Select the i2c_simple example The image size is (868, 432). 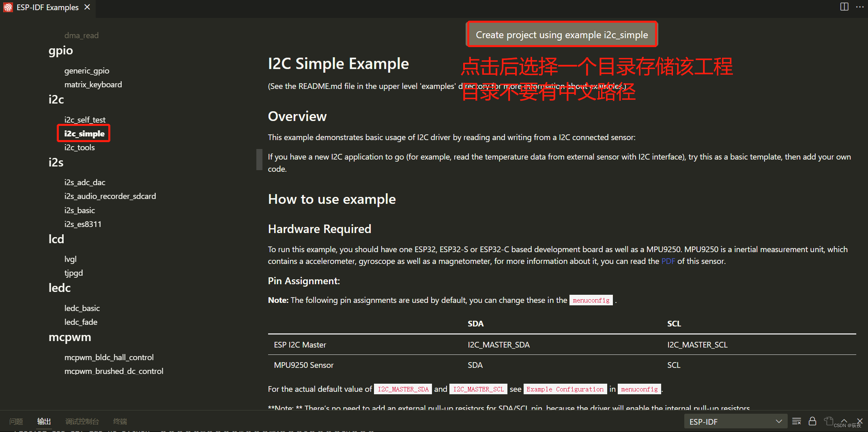point(84,134)
